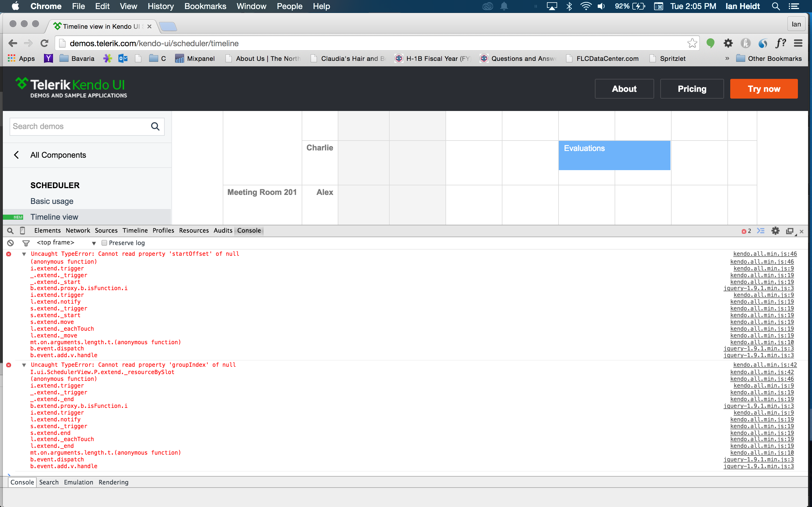812x507 pixels.
Task: Select the blue Evaluations scheduler event
Action: pos(614,155)
